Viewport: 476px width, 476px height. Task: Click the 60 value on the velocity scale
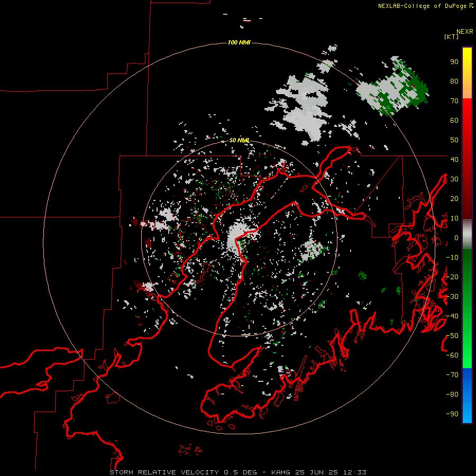pos(454,120)
